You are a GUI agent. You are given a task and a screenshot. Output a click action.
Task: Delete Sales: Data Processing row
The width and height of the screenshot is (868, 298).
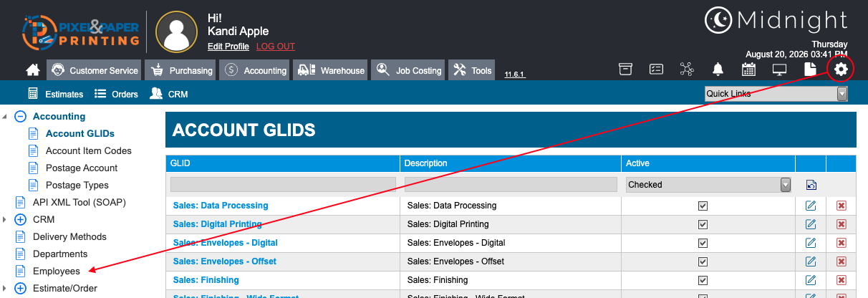[x=842, y=206]
